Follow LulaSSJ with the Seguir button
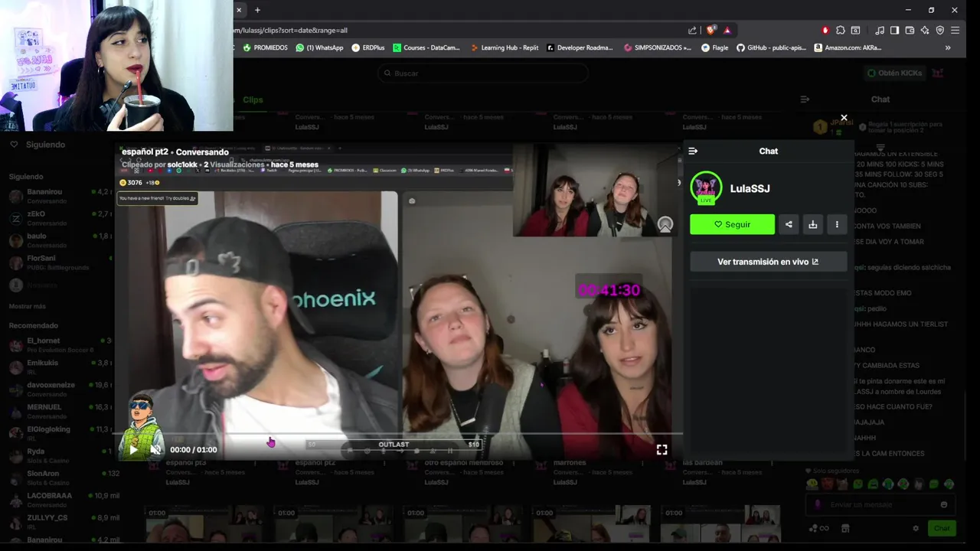Screen dimensions: 980x551 coord(732,224)
